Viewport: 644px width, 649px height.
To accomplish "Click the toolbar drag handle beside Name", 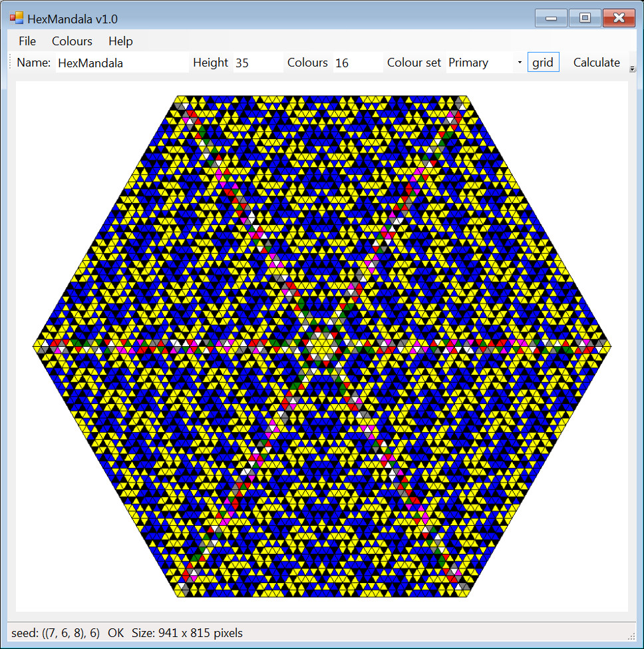I will [11, 63].
